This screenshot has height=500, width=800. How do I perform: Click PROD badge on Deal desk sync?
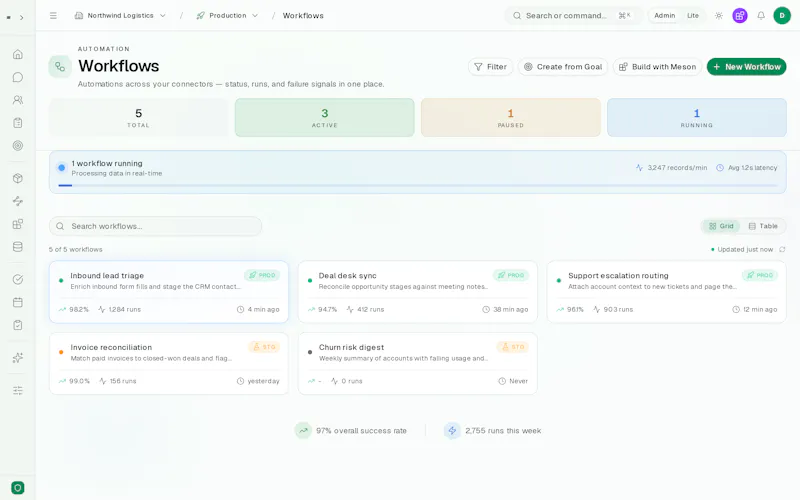tap(511, 276)
